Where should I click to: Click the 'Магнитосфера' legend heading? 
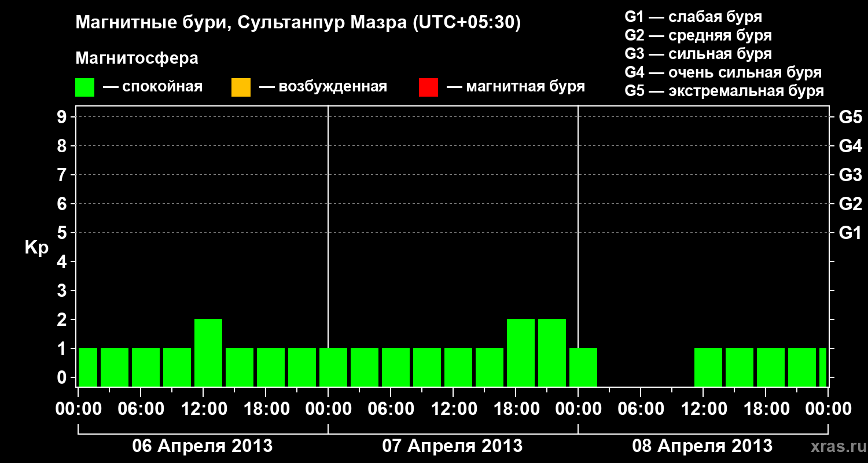click(x=137, y=58)
